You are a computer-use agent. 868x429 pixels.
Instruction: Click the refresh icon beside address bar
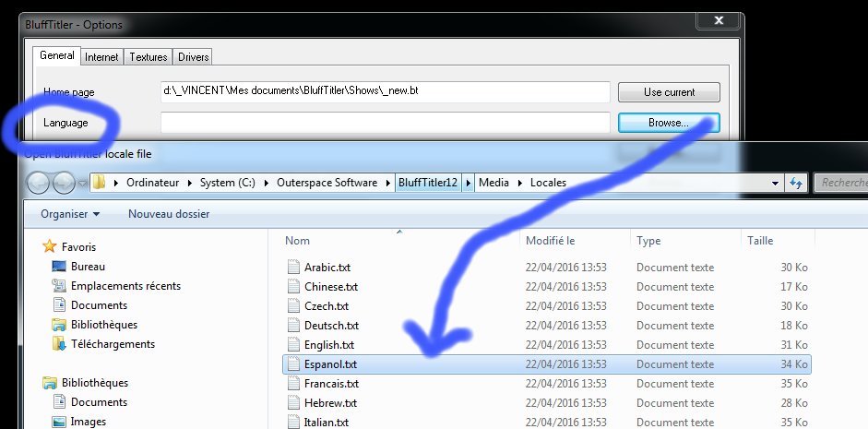pyautogui.click(x=797, y=183)
